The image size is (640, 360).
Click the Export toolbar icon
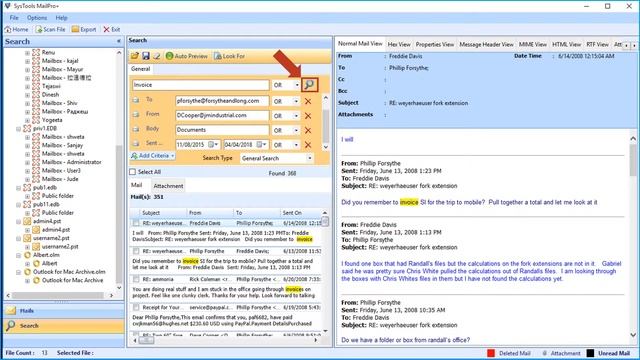pyautogui.click(x=75, y=29)
